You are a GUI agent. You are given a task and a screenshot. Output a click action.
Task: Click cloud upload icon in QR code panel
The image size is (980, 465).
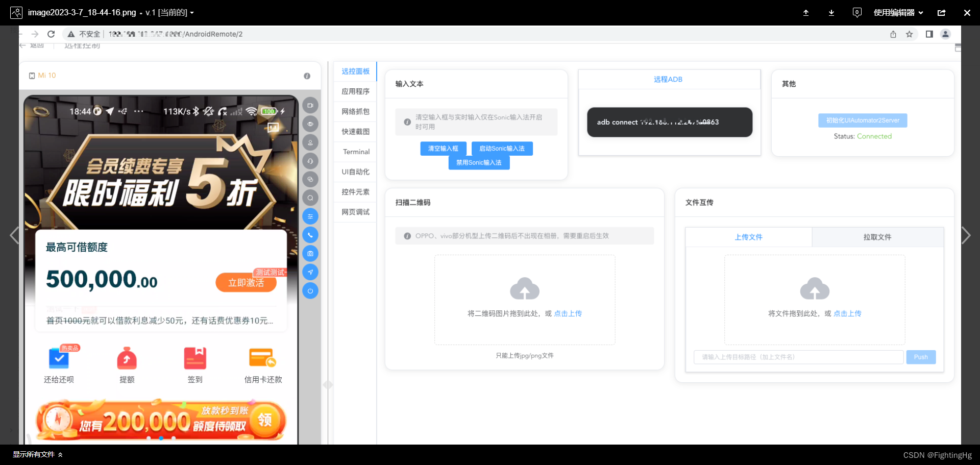tap(525, 288)
